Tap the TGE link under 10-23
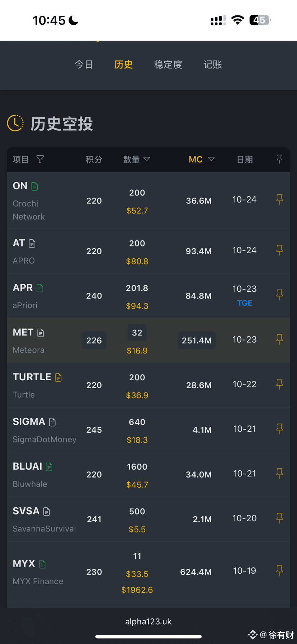The width and height of the screenshot is (297, 644). pyautogui.click(x=245, y=303)
